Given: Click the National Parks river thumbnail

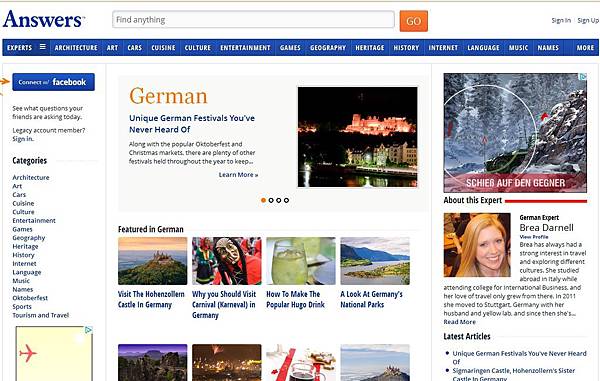Looking at the screenshot, I should coord(375,261).
